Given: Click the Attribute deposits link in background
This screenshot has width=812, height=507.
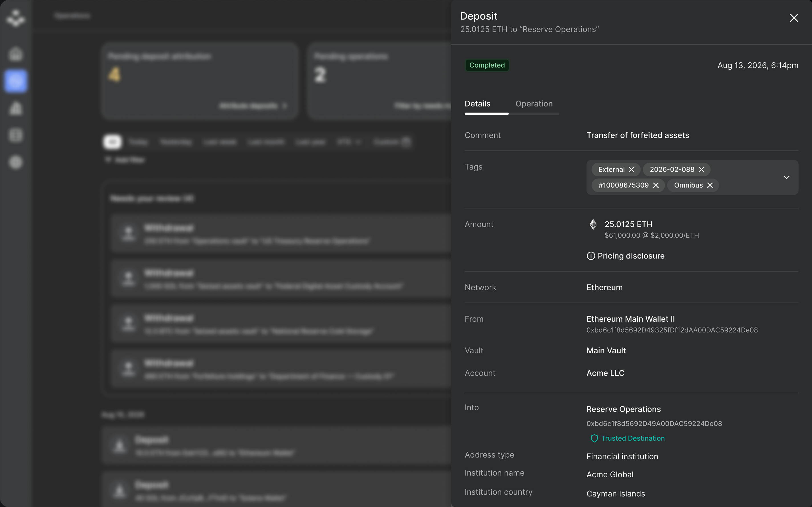Looking at the screenshot, I should pos(253,106).
